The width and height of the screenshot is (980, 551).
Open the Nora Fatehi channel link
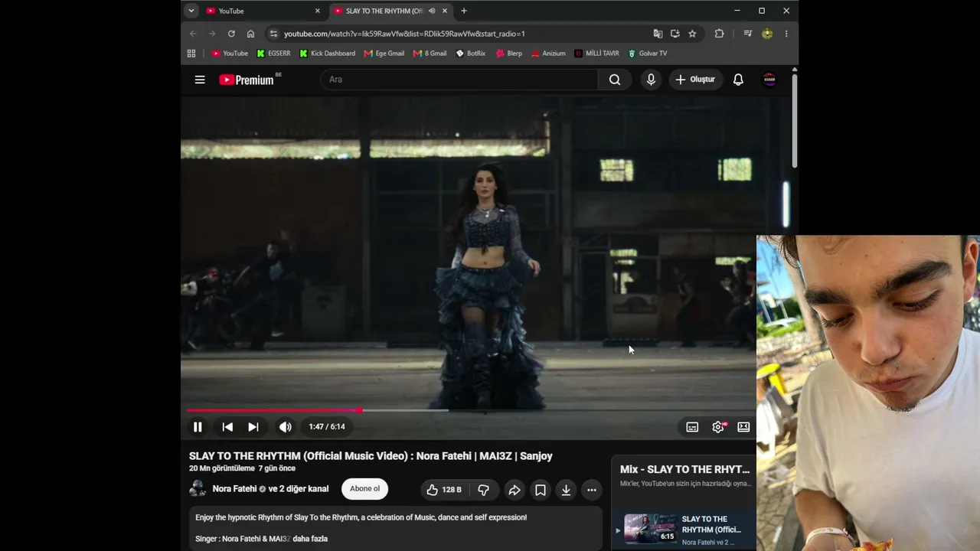tap(234, 489)
